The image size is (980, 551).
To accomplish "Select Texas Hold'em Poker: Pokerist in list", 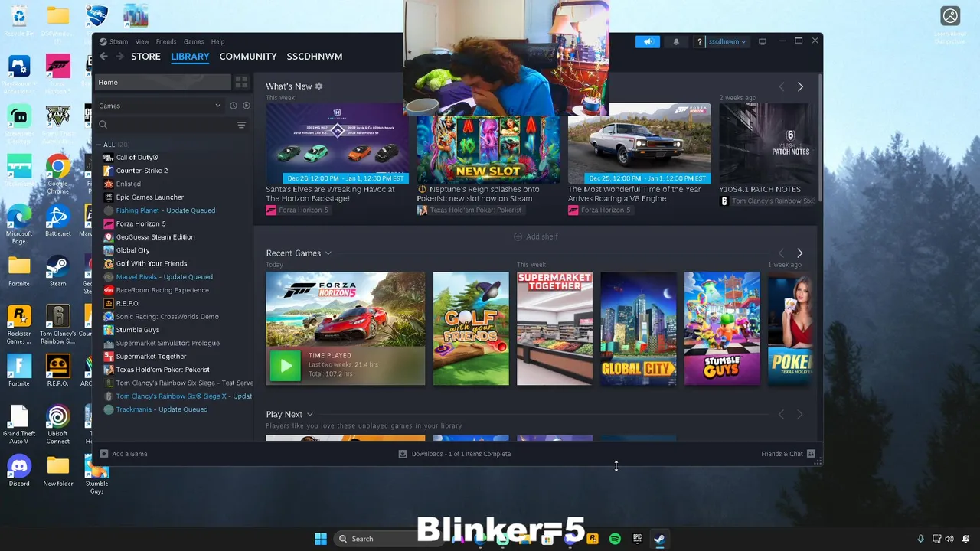I will pyautogui.click(x=162, y=370).
